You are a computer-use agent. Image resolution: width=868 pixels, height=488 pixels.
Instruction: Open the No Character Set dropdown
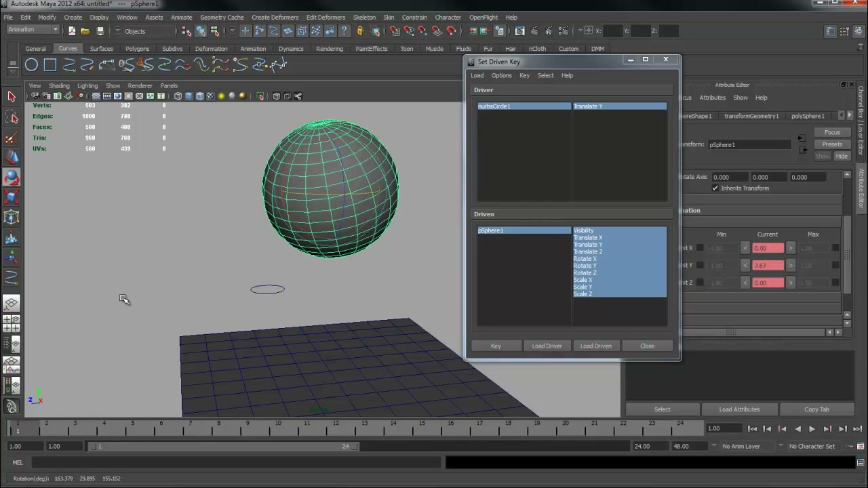[x=816, y=446]
